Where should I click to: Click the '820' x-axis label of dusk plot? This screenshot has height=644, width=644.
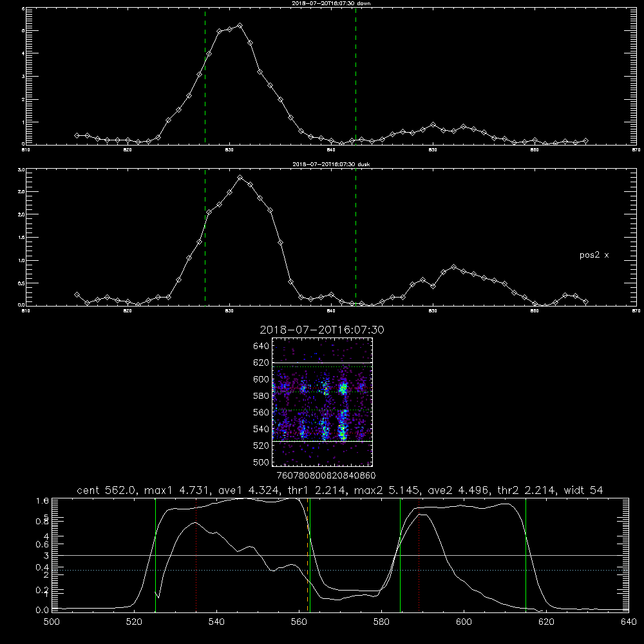[x=128, y=311]
